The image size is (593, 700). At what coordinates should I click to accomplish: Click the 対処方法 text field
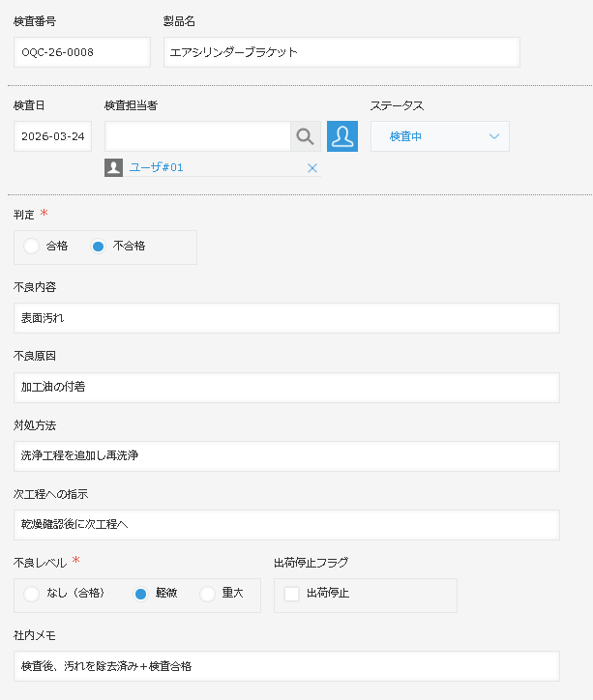tap(286, 456)
